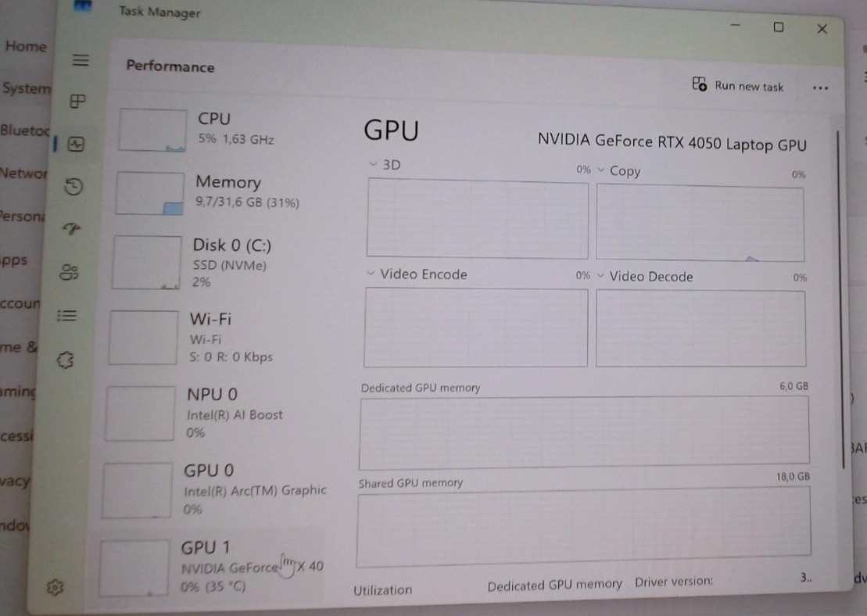Image resolution: width=867 pixels, height=616 pixels.
Task: Click the Performance page heading
Action: coord(170,66)
